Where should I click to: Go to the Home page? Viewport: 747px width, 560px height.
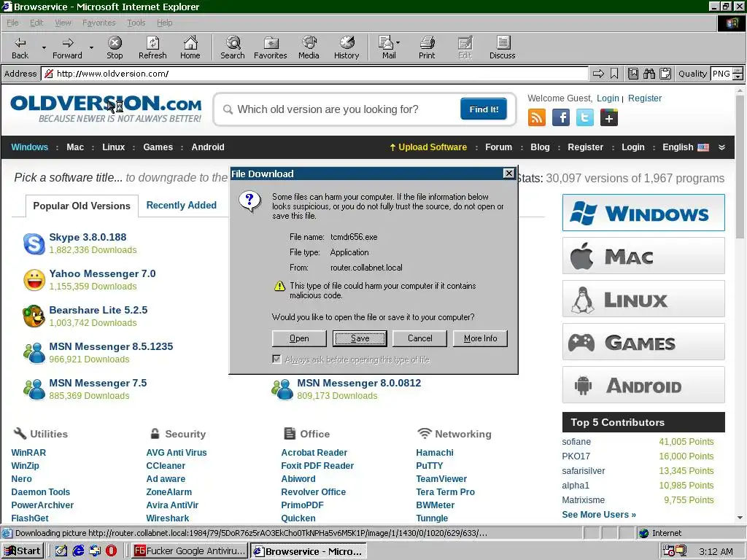pyautogui.click(x=190, y=47)
